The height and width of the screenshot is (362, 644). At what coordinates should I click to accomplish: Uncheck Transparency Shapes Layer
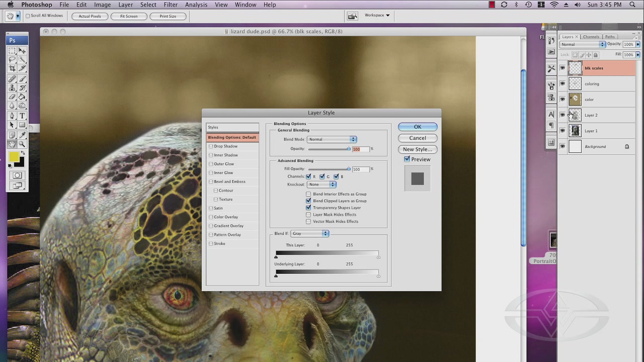[308, 208]
